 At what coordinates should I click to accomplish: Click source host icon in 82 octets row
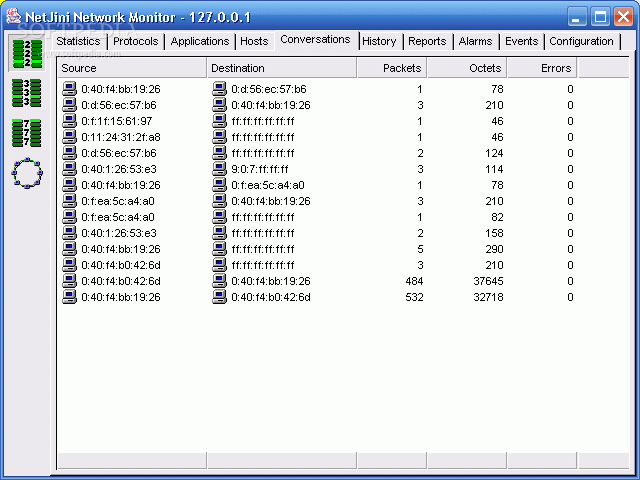[x=69, y=217]
